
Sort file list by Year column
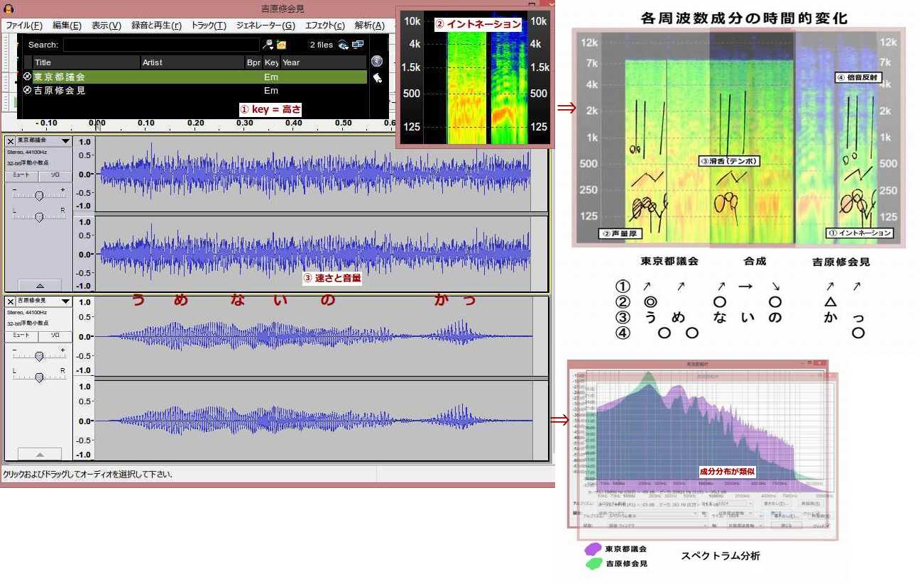[x=323, y=62]
